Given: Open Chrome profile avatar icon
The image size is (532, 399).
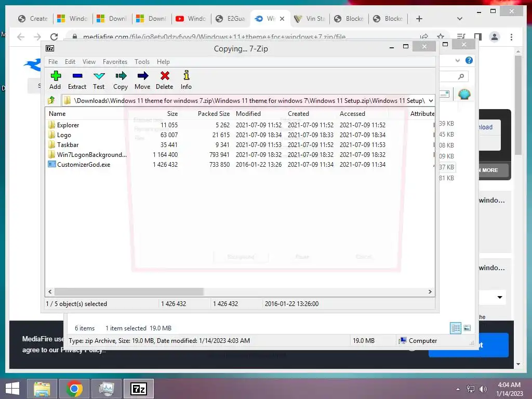Looking at the screenshot, I should click(x=495, y=37).
